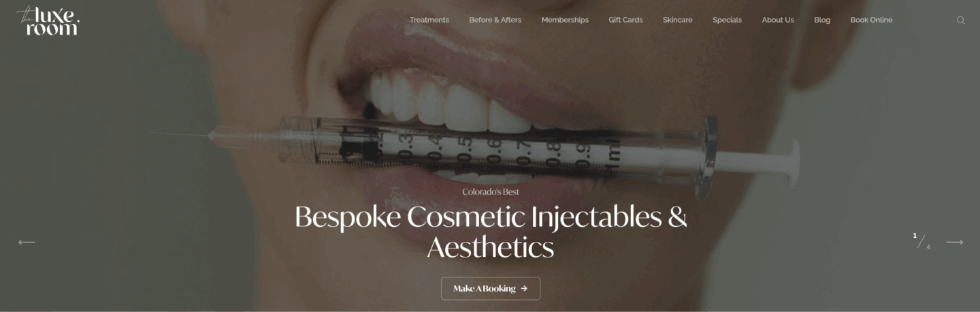Click the Bespoke Cosmetic Injectables & Aesthetics heading

pyautogui.click(x=491, y=232)
